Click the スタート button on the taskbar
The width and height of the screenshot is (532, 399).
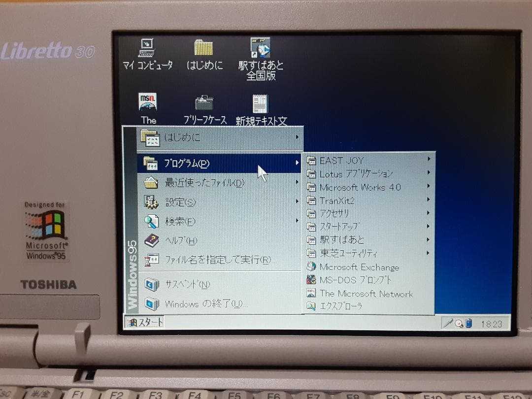click(145, 321)
